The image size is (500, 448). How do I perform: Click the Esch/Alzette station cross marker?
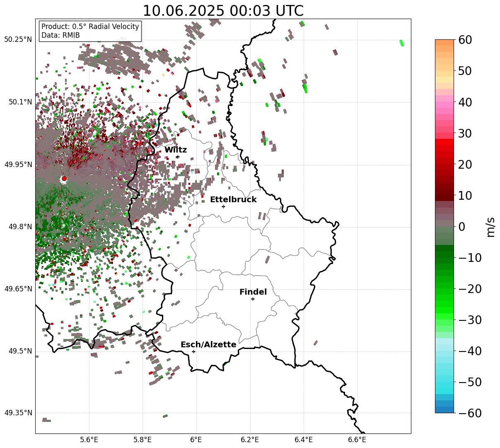[x=193, y=351]
